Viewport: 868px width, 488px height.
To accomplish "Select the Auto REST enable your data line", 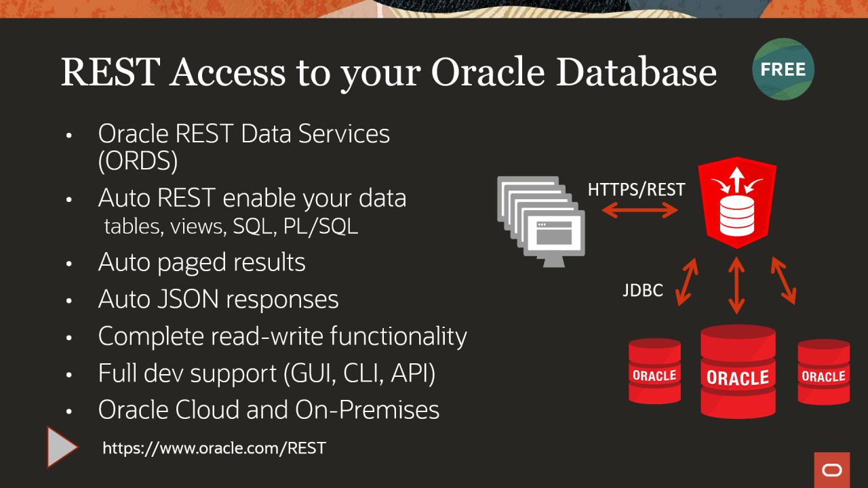I will point(252,198).
